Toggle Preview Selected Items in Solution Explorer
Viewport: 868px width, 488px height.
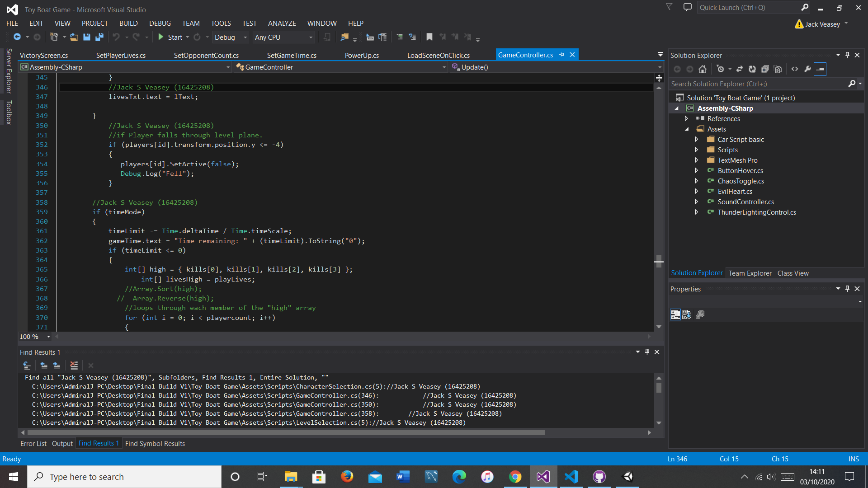(820, 69)
